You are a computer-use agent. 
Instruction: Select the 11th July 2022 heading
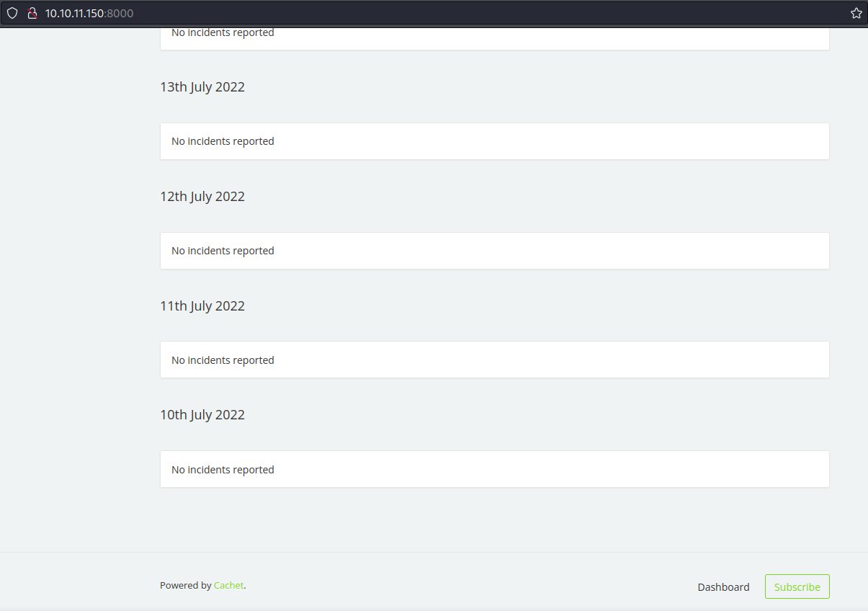202,305
